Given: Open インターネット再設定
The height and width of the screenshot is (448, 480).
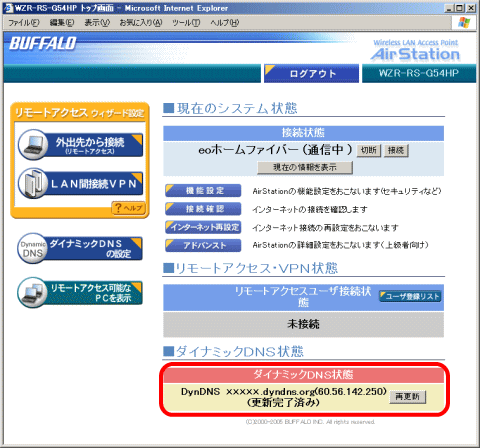Looking at the screenshot, I should (x=203, y=227).
